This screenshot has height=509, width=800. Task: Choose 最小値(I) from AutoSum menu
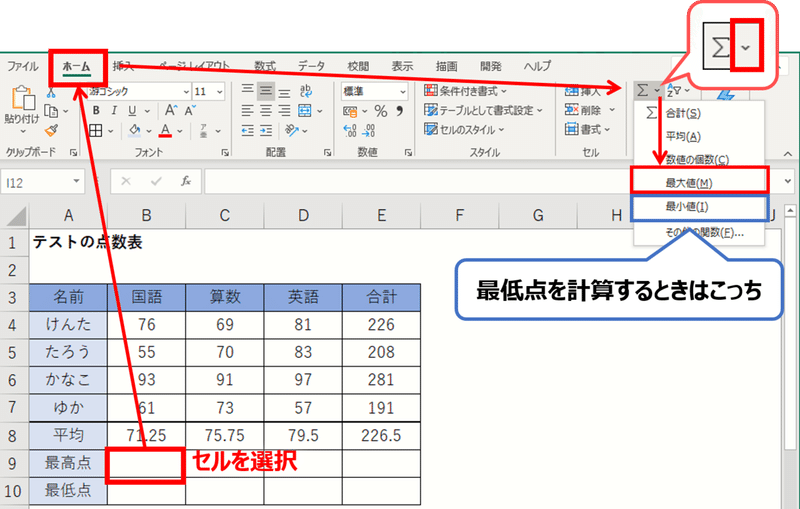[x=699, y=207]
